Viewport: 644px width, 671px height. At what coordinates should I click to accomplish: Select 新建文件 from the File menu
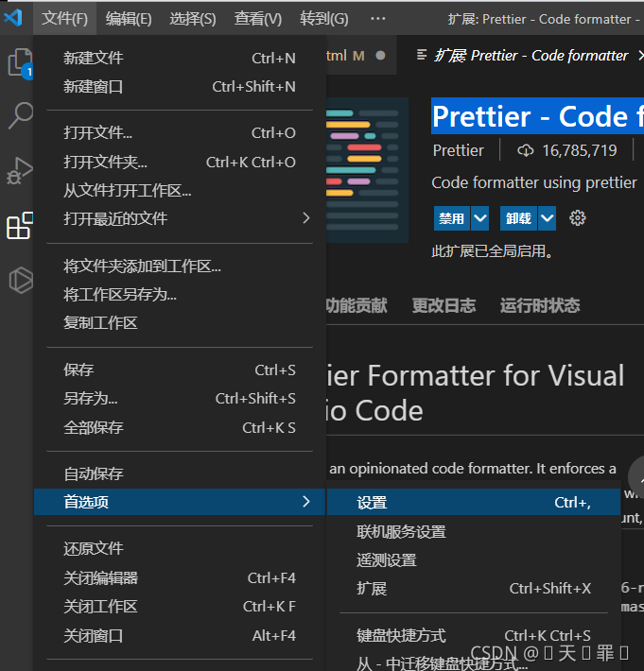[x=180, y=58]
